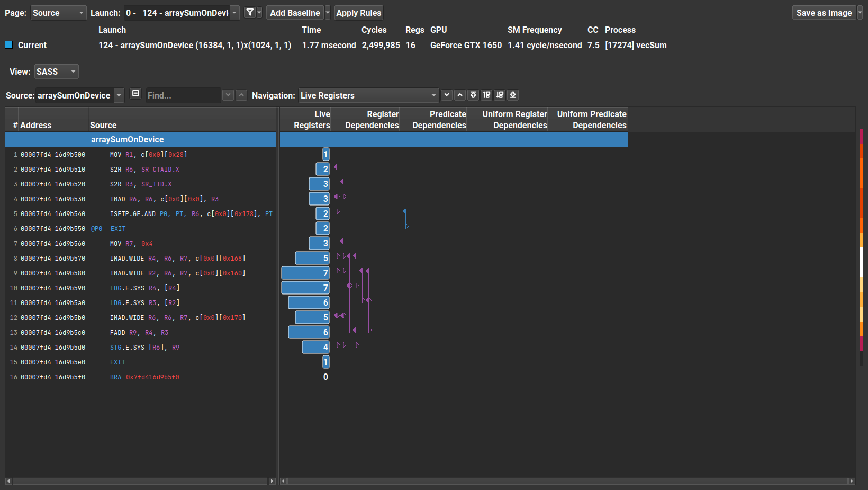Select the FADD R9, R4, R3 row
Viewport: 868px width, 490px height.
(140, 333)
